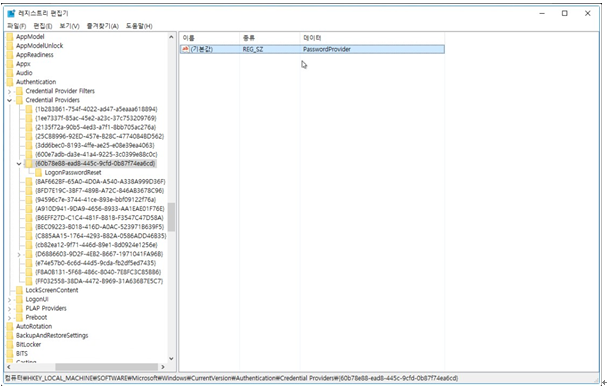Select the {B6EFF27D-C1C4-481F...} key
The width and height of the screenshot is (607, 388).
click(x=99, y=218)
